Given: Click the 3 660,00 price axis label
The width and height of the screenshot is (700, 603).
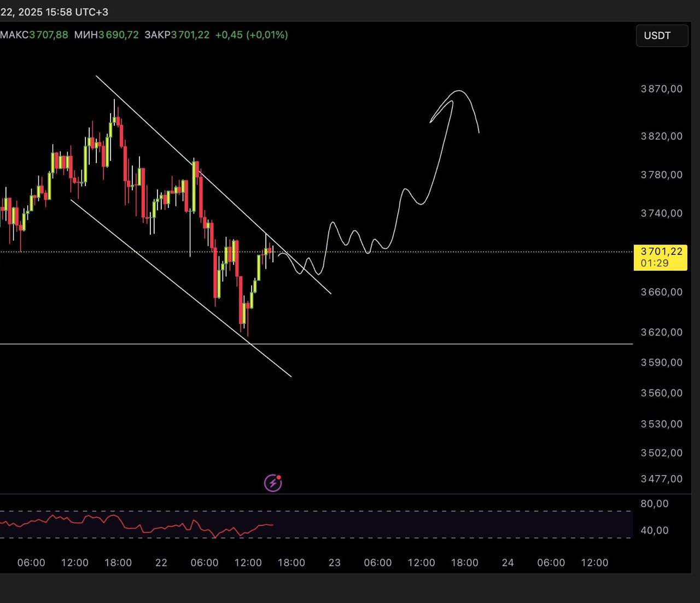Looking at the screenshot, I should point(662,292).
